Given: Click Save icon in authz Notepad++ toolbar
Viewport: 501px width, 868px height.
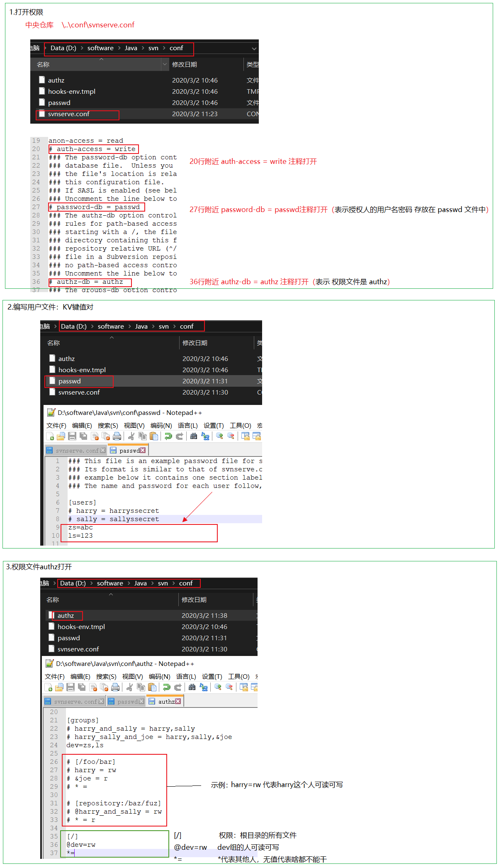Looking at the screenshot, I should [x=71, y=687].
